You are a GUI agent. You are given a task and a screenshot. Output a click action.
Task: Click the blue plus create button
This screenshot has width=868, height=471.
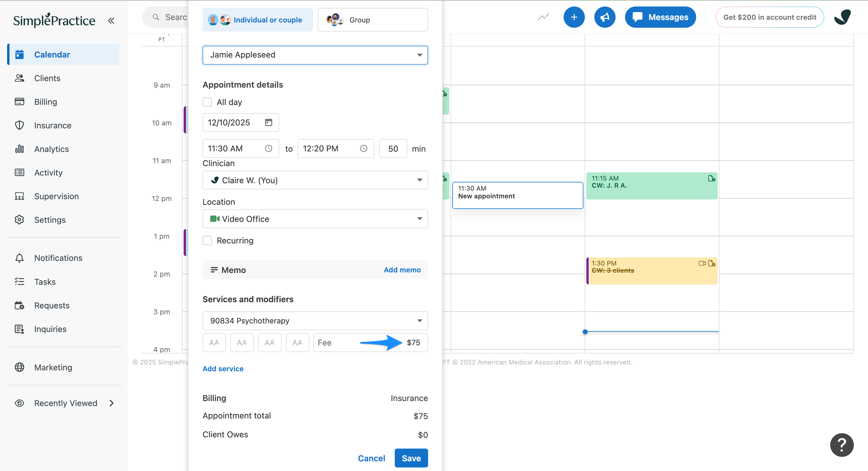click(x=574, y=17)
